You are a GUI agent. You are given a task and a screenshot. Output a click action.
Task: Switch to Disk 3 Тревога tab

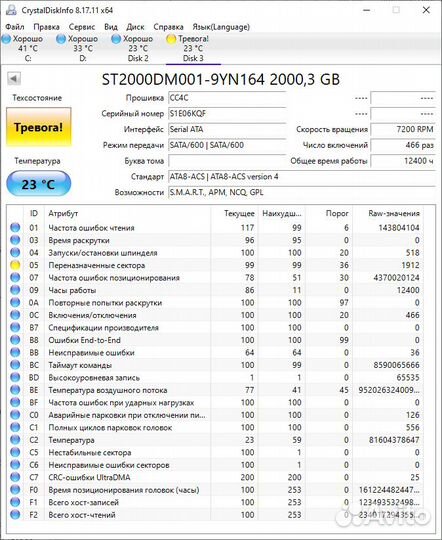point(193,49)
